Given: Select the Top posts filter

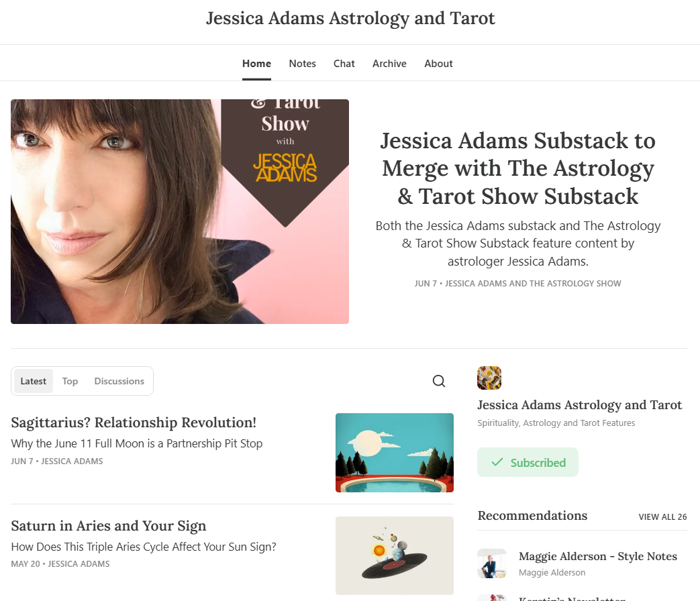Looking at the screenshot, I should click(70, 381).
